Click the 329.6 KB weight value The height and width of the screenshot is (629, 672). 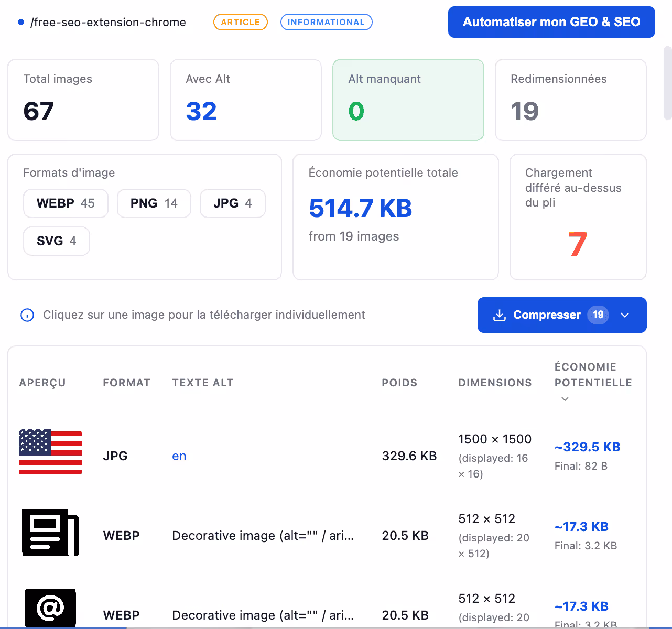(x=409, y=456)
